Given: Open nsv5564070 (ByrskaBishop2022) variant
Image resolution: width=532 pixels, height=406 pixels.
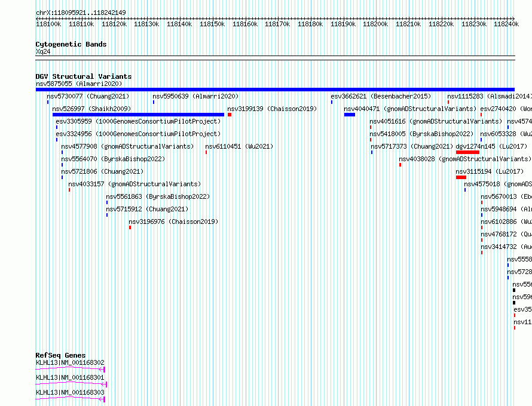Looking at the screenshot, I should 113,159.
